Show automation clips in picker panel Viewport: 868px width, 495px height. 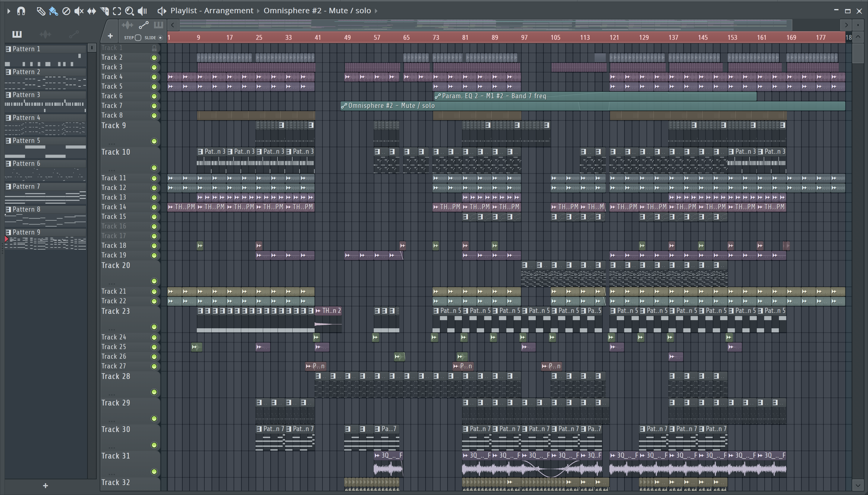tap(74, 34)
